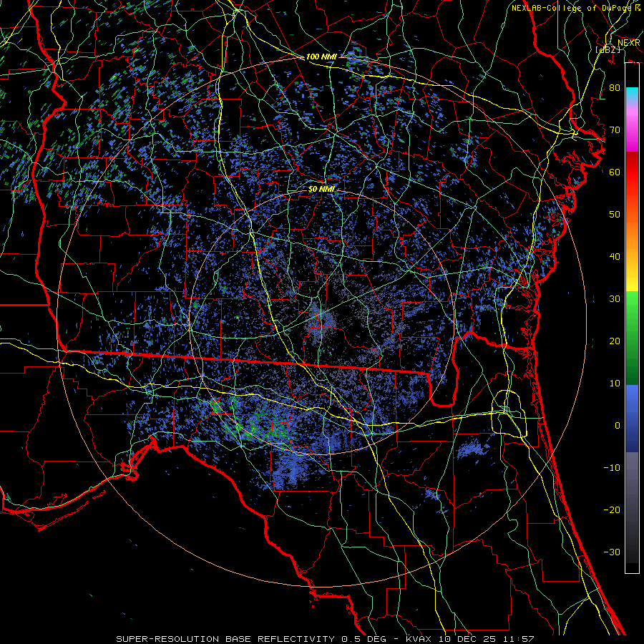Click the 30 value on the dBZ scale
Image resolution: width=644 pixels, height=644 pixels.
pos(615,299)
